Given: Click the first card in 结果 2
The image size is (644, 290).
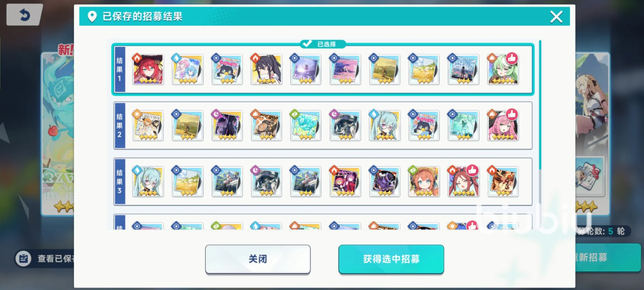Looking at the screenshot, I should [x=148, y=125].
